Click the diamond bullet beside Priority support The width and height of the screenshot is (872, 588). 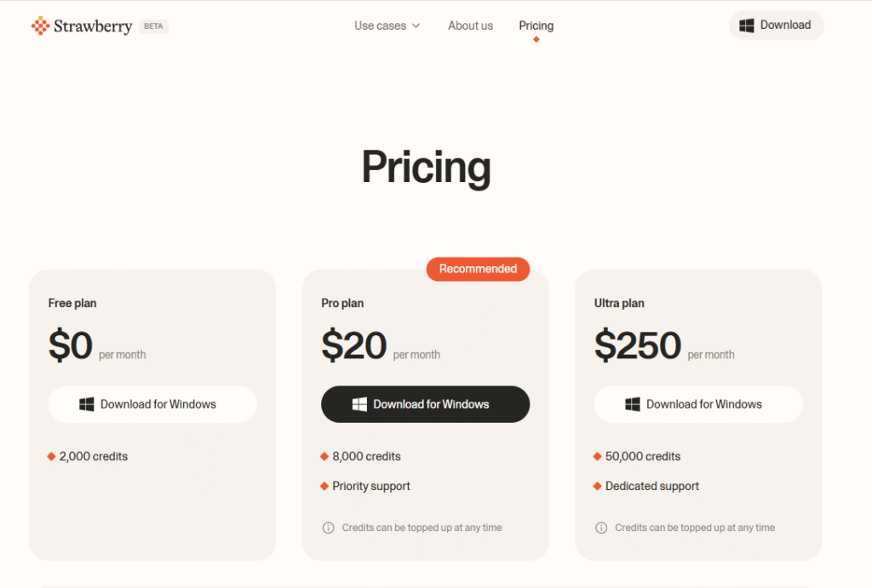point(324,486)
